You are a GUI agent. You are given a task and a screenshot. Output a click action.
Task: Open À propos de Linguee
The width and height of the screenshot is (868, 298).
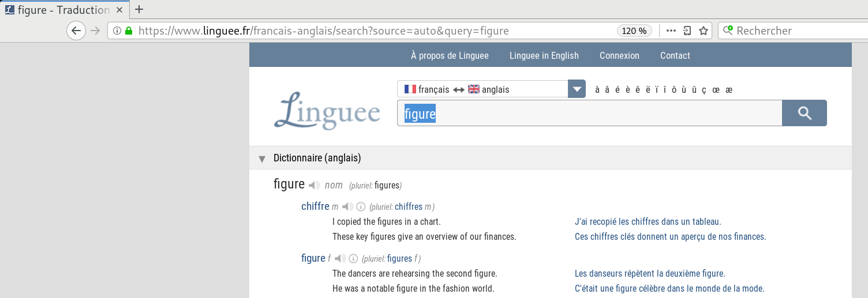(450, 56)
